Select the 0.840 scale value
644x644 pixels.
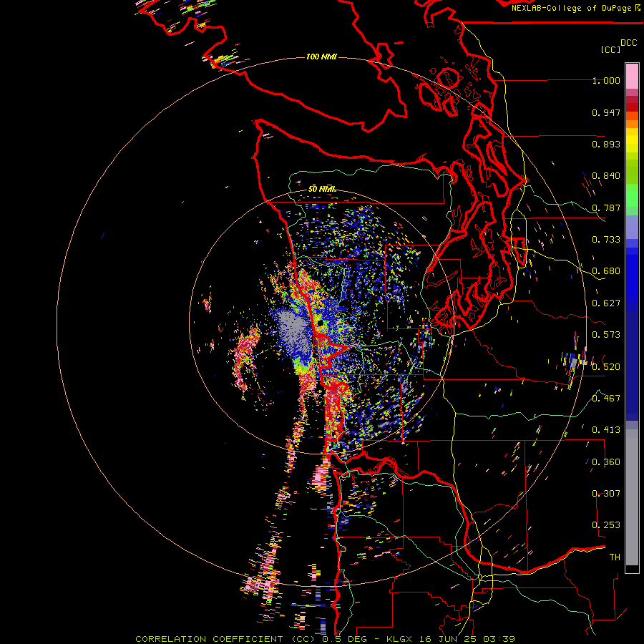[x=606, y=176]
